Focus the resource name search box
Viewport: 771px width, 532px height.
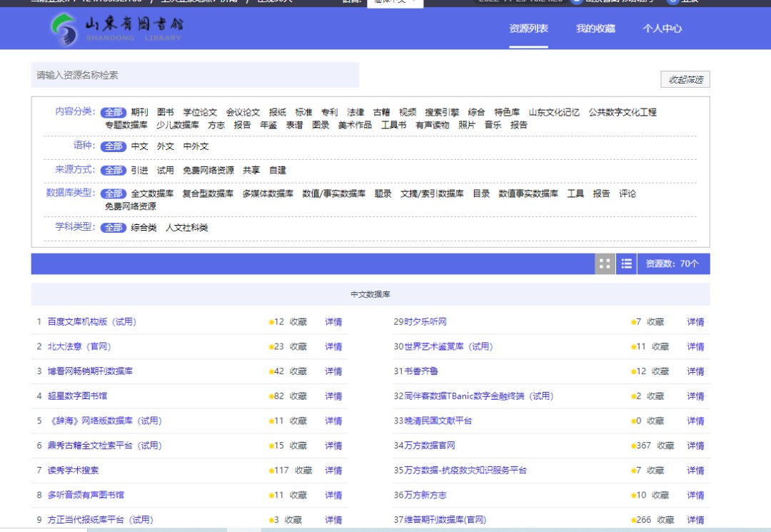(195, 75)
